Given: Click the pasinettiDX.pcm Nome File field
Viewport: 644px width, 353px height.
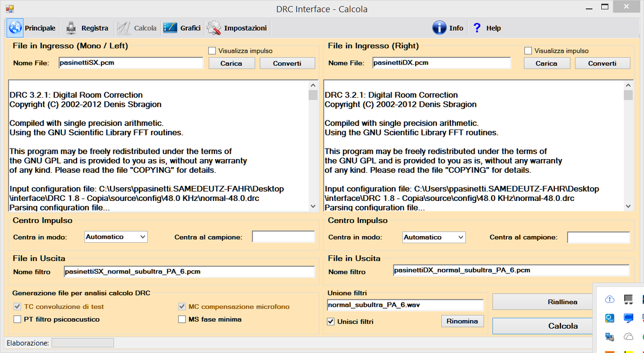Looking at the screenshot, I should (441, 63).
